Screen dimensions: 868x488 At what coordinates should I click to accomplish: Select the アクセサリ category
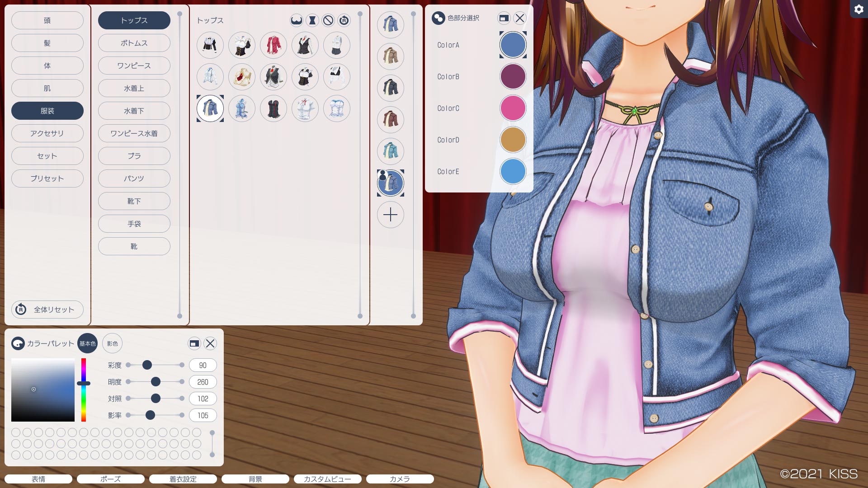[47, 133]
